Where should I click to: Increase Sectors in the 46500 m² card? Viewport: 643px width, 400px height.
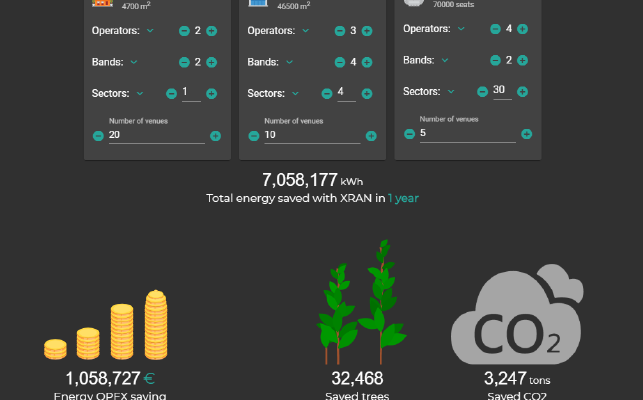(367, 94)
